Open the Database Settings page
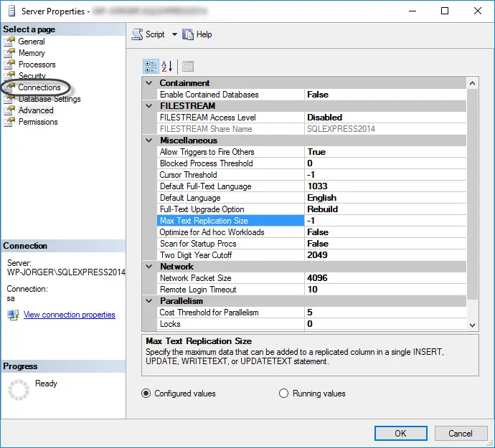Viewport: 495px width, 448px height. click(x=49, y=99)
